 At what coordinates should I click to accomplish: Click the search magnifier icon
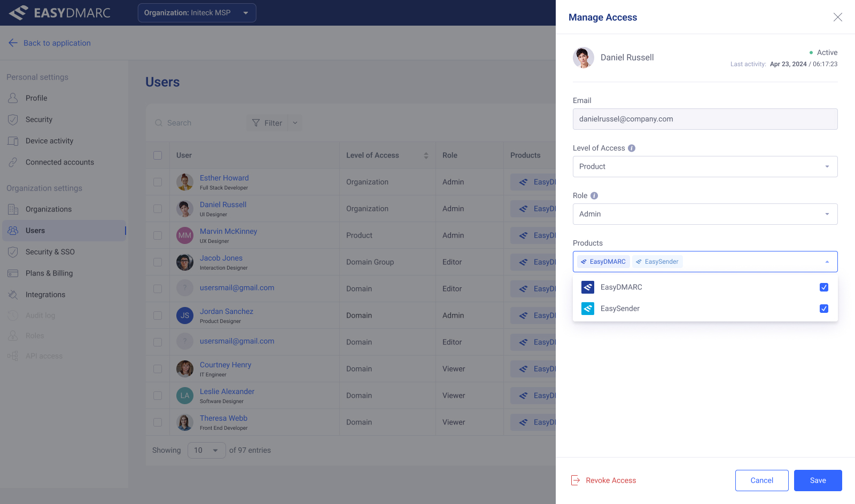(159, 123)
